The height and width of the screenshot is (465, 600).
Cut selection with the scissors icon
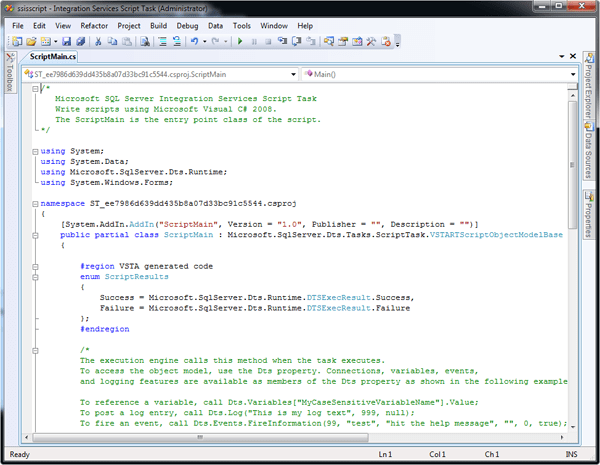(x=98, y=41)
